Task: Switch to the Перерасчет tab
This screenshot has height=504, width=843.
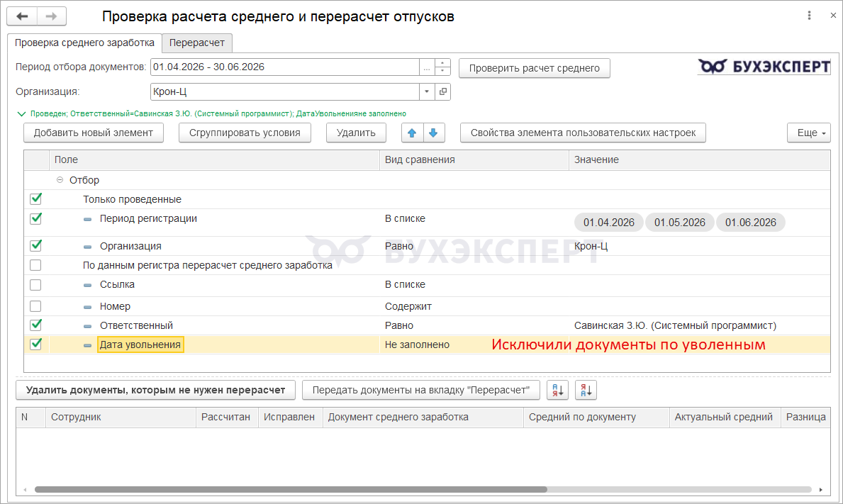Action: coord(197,43)
